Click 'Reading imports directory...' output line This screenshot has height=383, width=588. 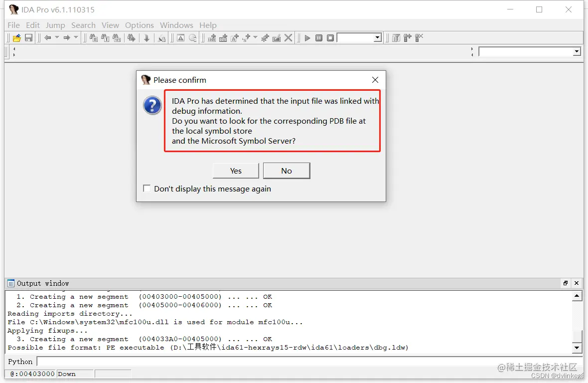pyautogui.click(x=70, y=314)
